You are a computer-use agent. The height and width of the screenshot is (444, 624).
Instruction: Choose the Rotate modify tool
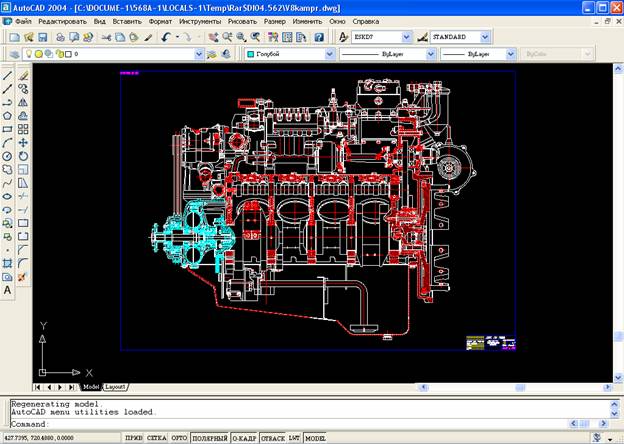tap(23, 156)
